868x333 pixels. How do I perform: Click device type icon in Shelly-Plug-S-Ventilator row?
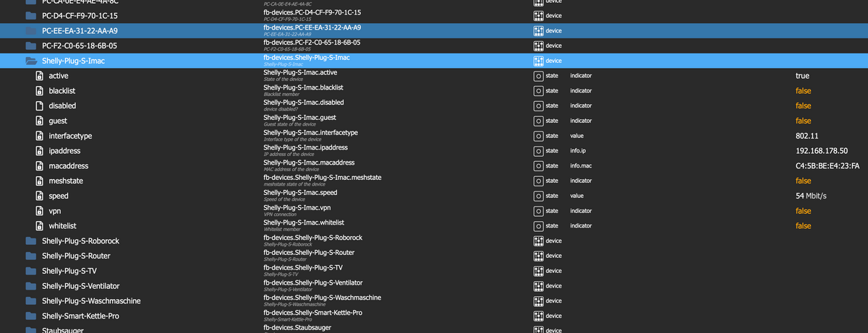coord(537,286)
